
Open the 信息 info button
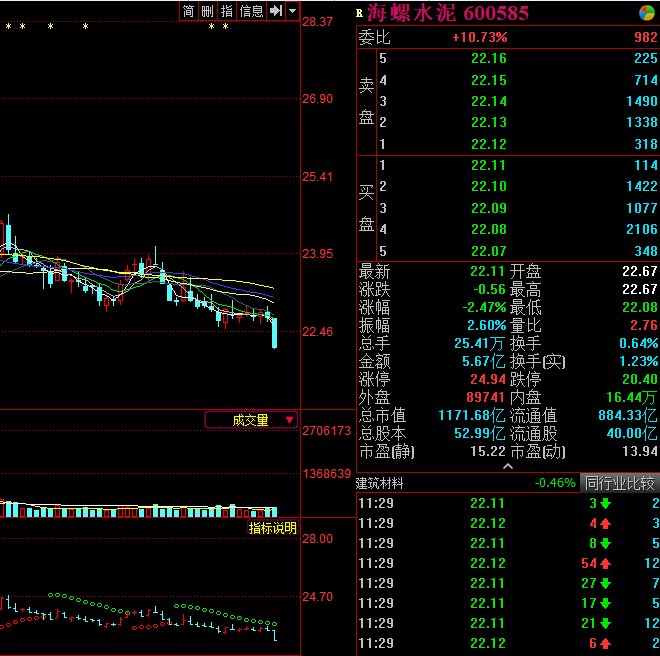(x=251, y=11)
